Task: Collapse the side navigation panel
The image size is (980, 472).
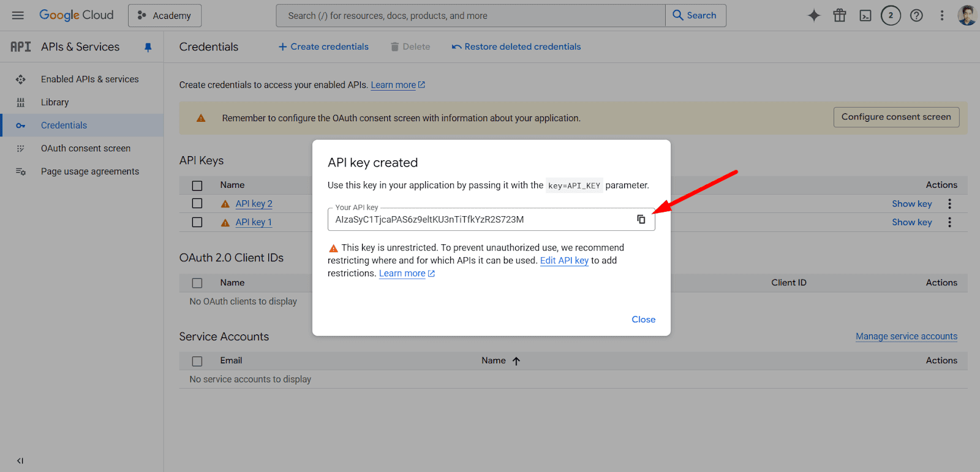Action: click(x=20, y=461)
